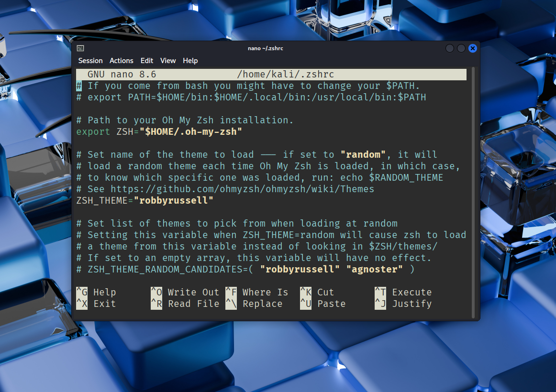
Task: Click the ^U Paste shortcut
Action: (x=322, y=304)
